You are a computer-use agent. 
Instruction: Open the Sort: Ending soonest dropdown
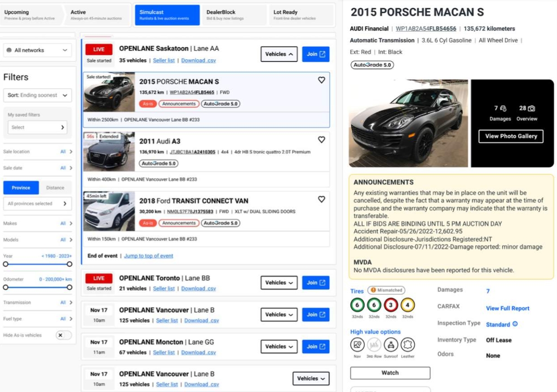[38, 95]
